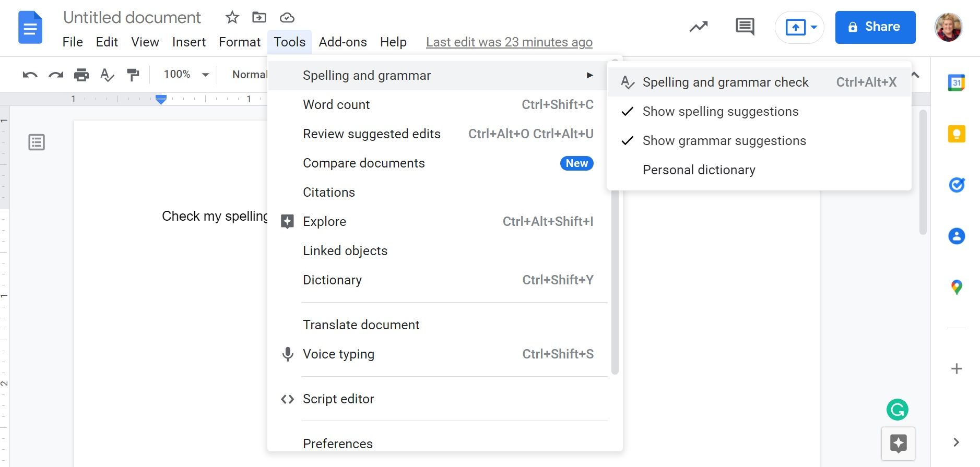Open the View menu
This screenshot has height=467, width=980.
(145, 42)
